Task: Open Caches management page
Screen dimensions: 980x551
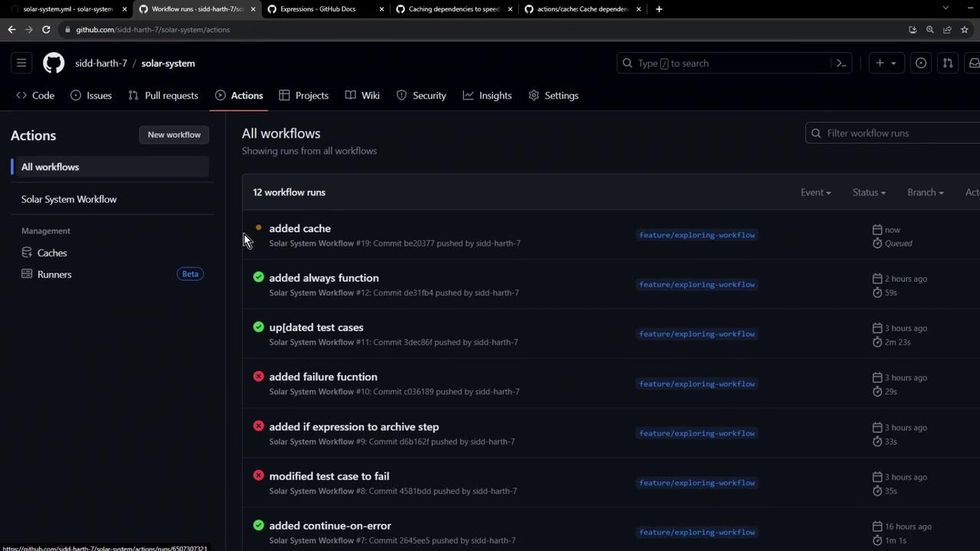Action: coord(52,253)
